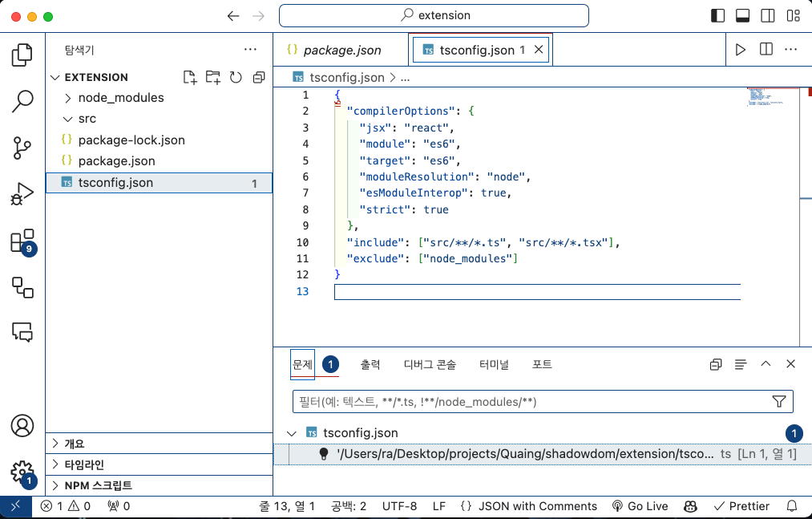Open explorer More Actions ellipsis

pos(250,49)
